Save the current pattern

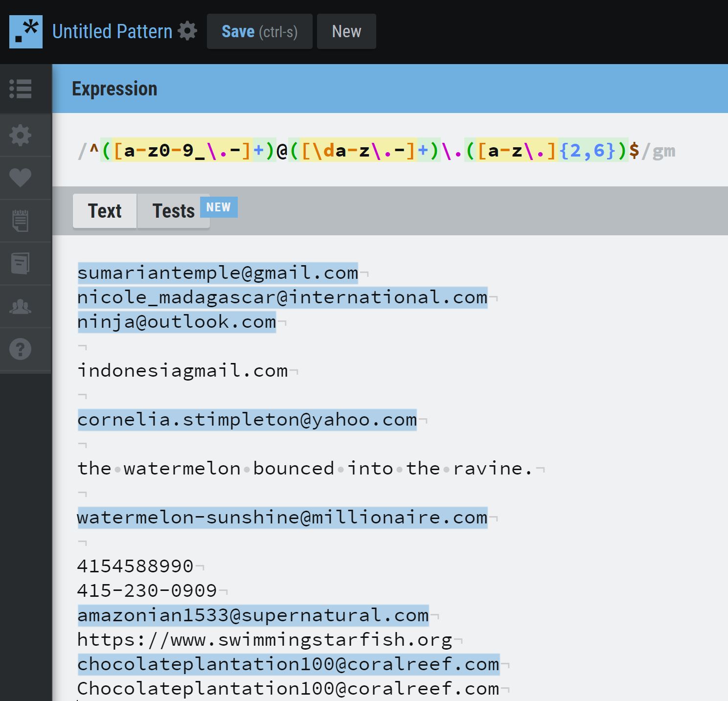259,31
